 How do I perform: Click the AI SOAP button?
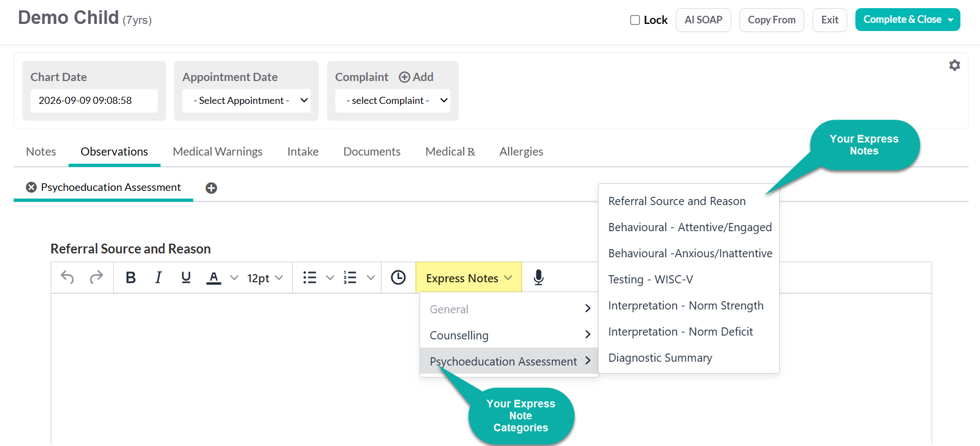point(704,20)
